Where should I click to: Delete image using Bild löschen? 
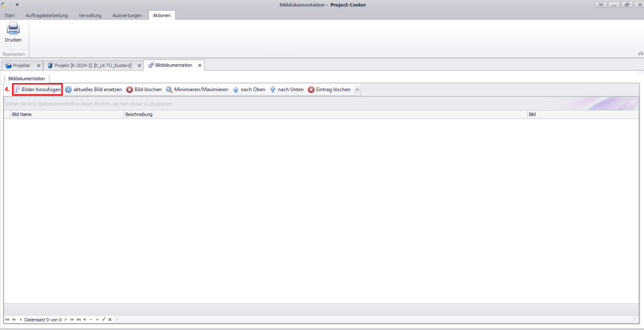144,90
